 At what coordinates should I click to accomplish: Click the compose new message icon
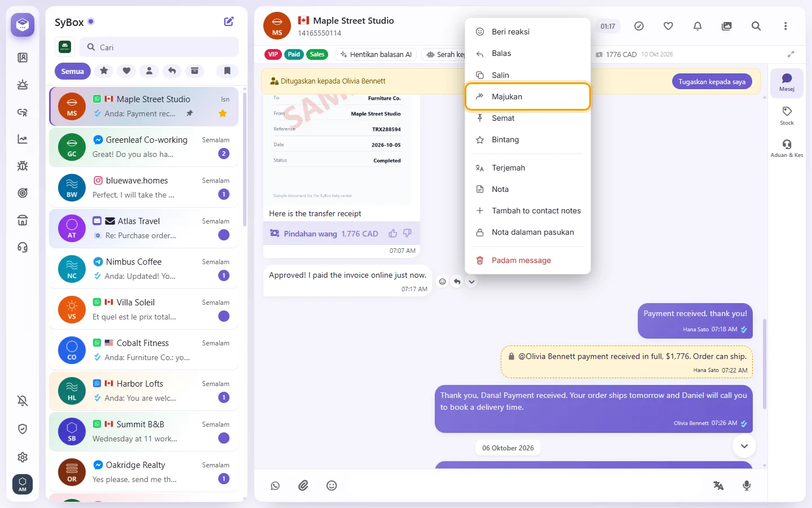229,21
